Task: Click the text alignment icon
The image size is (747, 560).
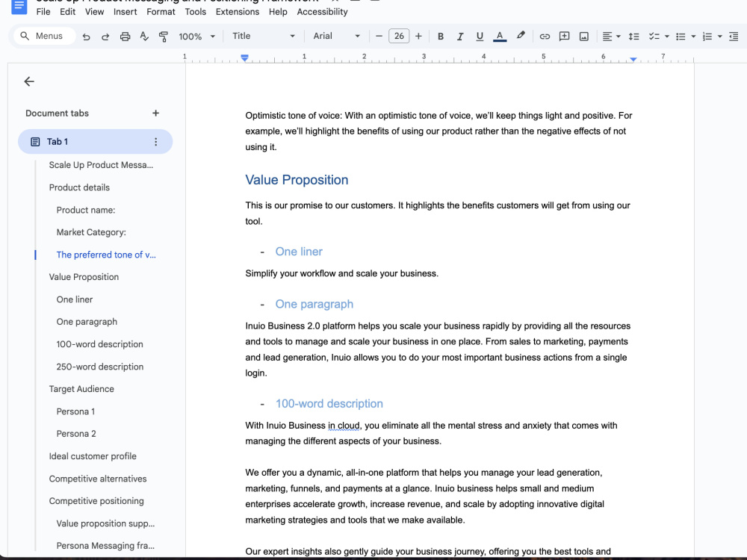Action: [x=607, y=37]
